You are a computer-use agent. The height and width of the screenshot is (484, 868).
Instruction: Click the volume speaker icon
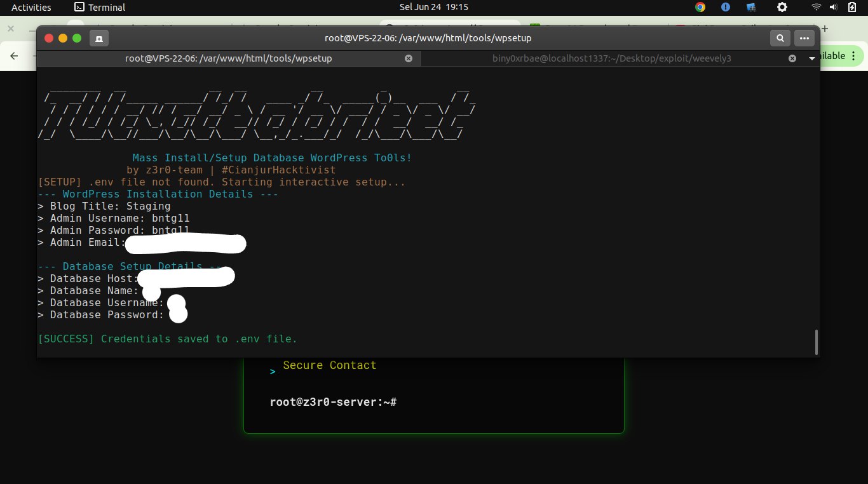tap(834, 8)
